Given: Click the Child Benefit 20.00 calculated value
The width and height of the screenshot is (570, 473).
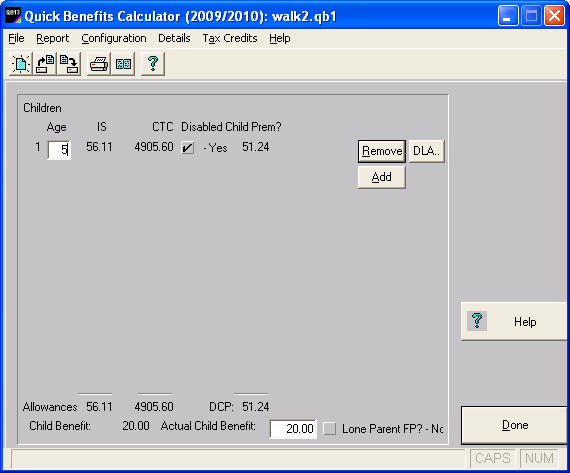Looking at the screenshot, I should click(136, 425).
